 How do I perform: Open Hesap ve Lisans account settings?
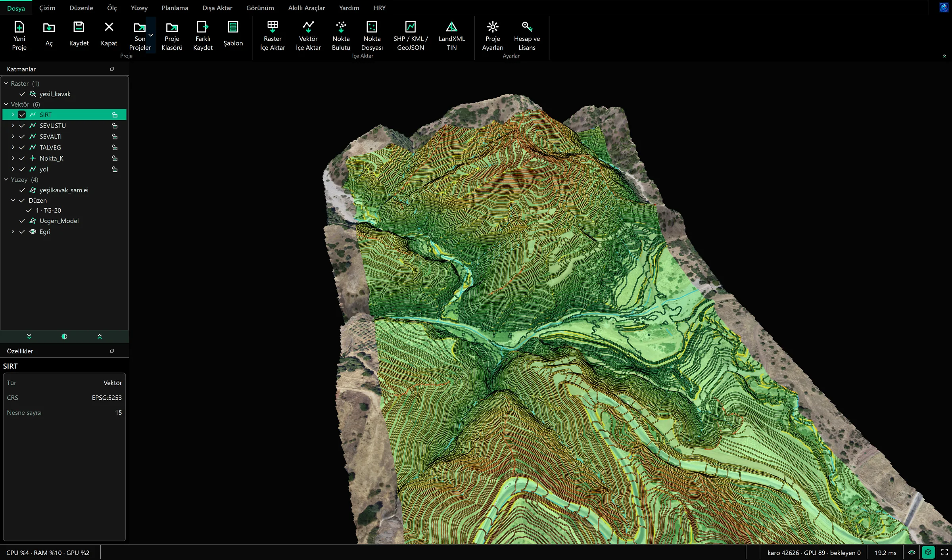pos(527,36)
